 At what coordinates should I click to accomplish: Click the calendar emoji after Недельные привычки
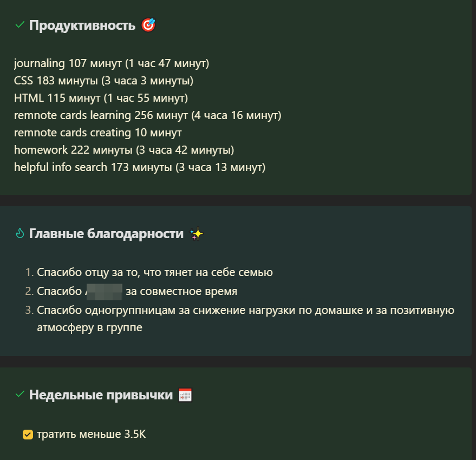[185, 395]
